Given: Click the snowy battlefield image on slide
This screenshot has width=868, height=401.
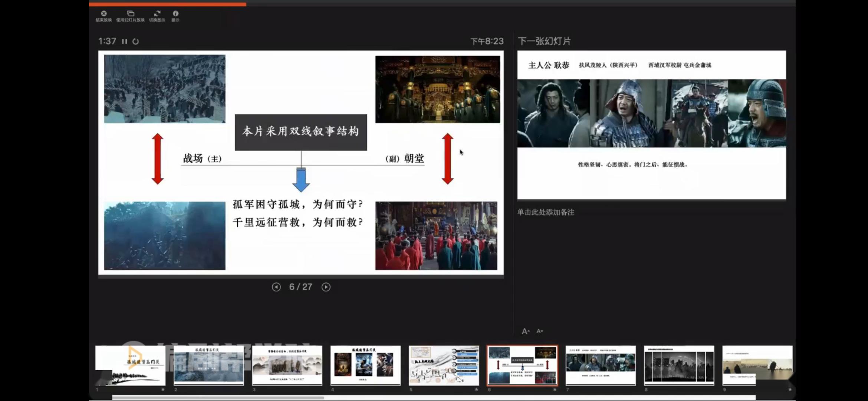Looking at the screenshot, I should (165, 89).
